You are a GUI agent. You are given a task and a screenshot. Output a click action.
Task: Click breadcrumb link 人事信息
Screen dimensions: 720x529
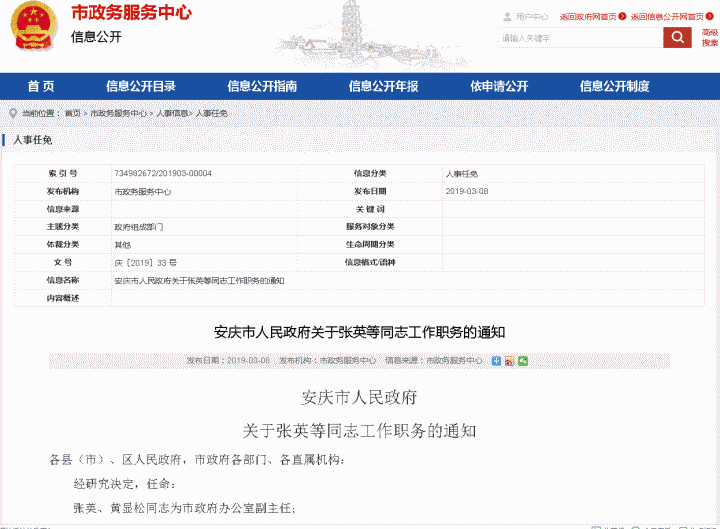(x=172, y=113)
